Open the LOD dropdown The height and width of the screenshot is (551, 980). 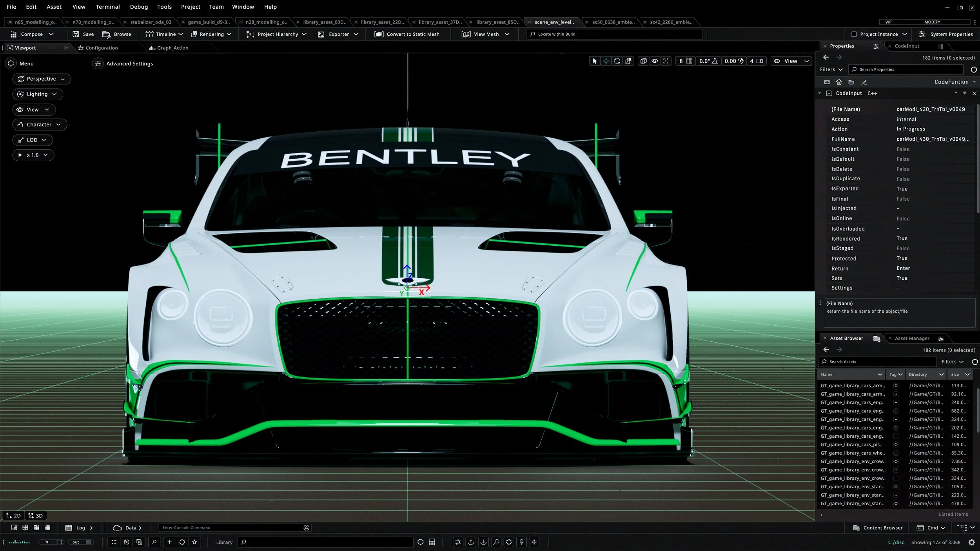tap(33, 140)
